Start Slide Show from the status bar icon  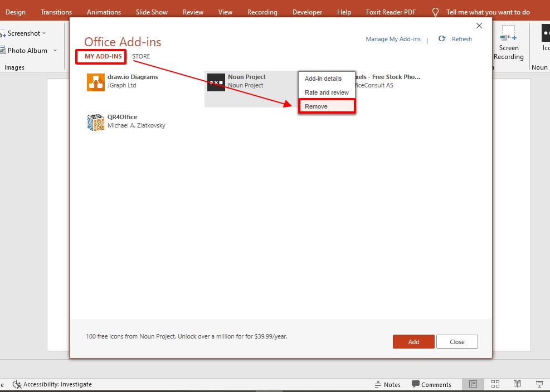539,384
